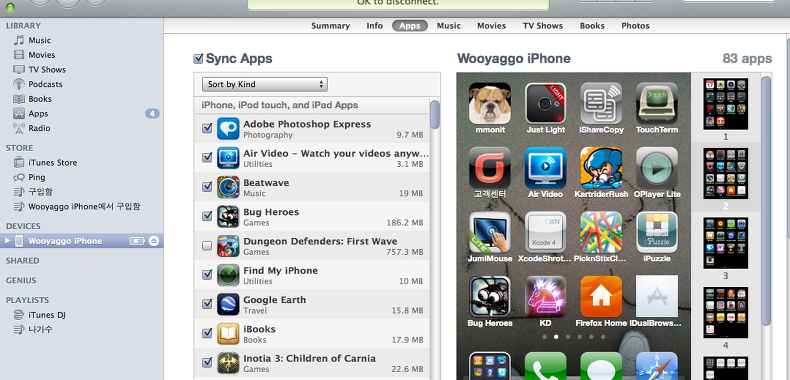
Task: Uncheck the Google Earth checkbox
Action: 207,303
